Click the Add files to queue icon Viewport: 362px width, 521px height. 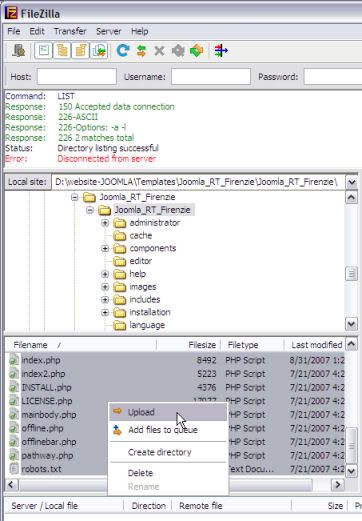tap(117, 430)
